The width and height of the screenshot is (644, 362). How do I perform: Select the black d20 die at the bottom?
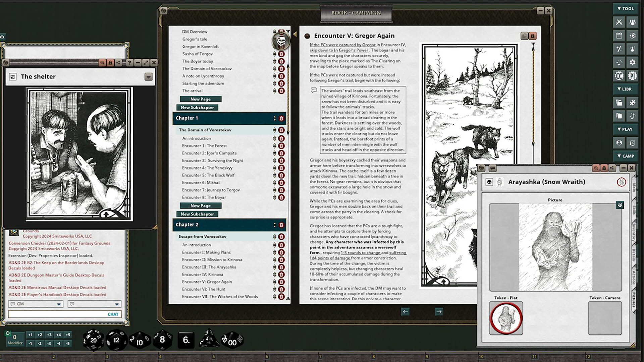coord(93,339)
